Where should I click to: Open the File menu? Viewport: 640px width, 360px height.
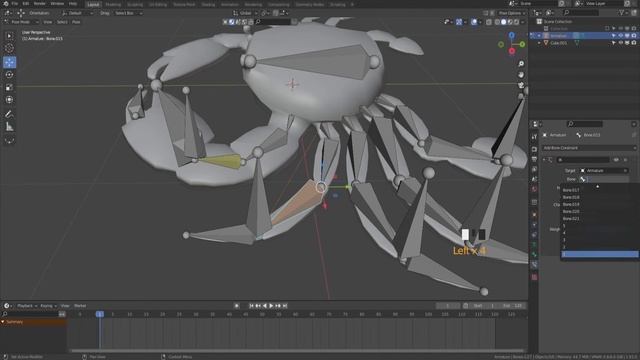click(15, 4)
